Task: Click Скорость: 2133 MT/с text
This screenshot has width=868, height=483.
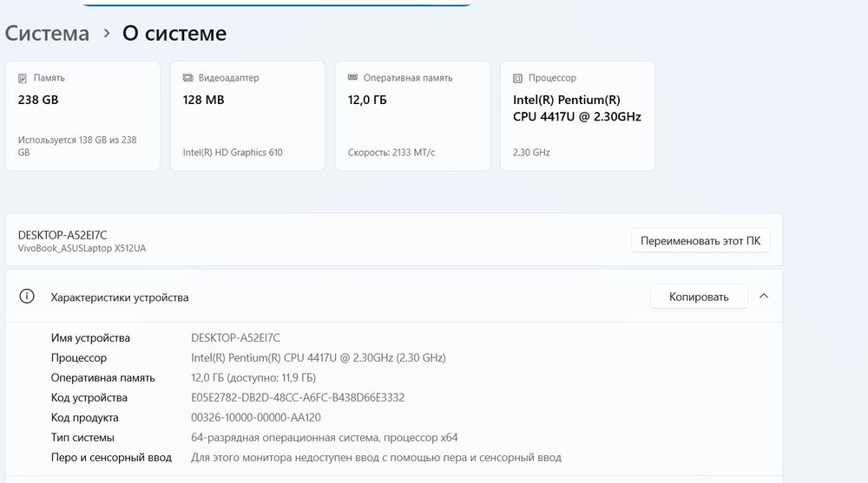Action: pos(391,152)
